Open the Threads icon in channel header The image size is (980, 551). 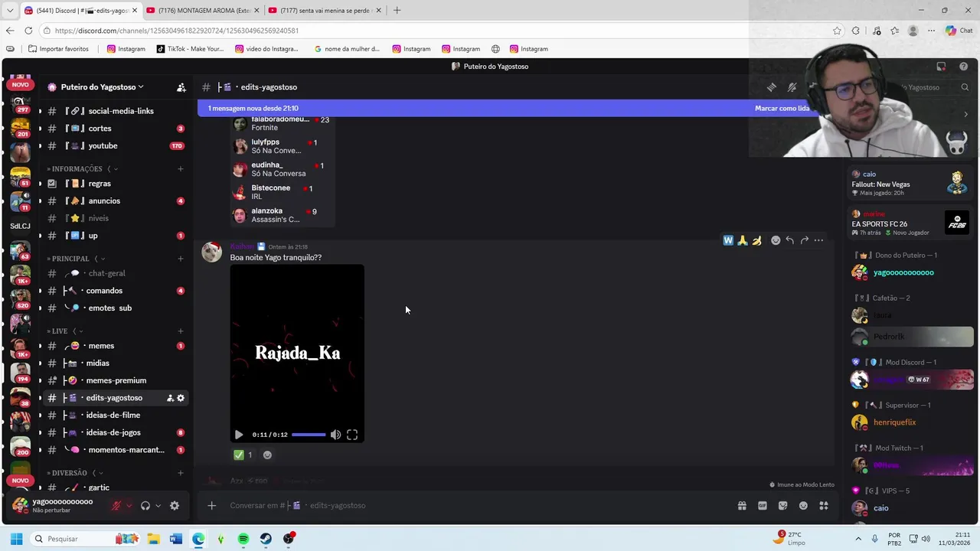[x=772, y=87]
